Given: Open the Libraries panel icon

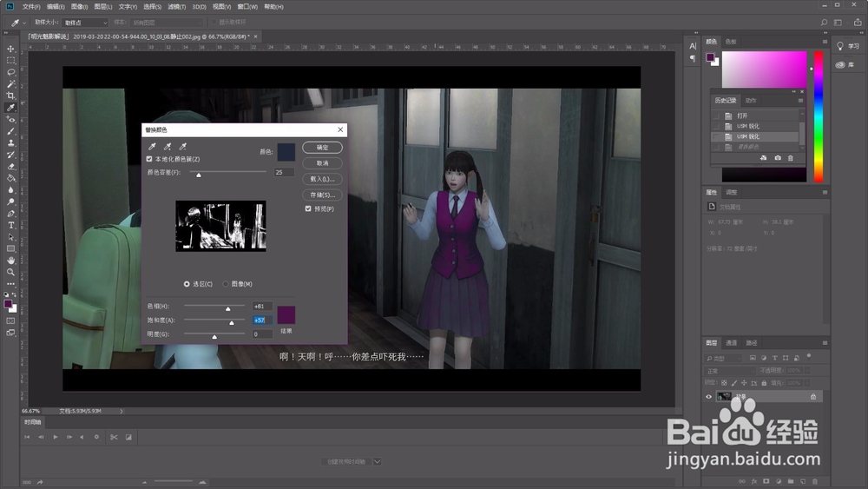Looking at the screenshot, I should point(840,65).
